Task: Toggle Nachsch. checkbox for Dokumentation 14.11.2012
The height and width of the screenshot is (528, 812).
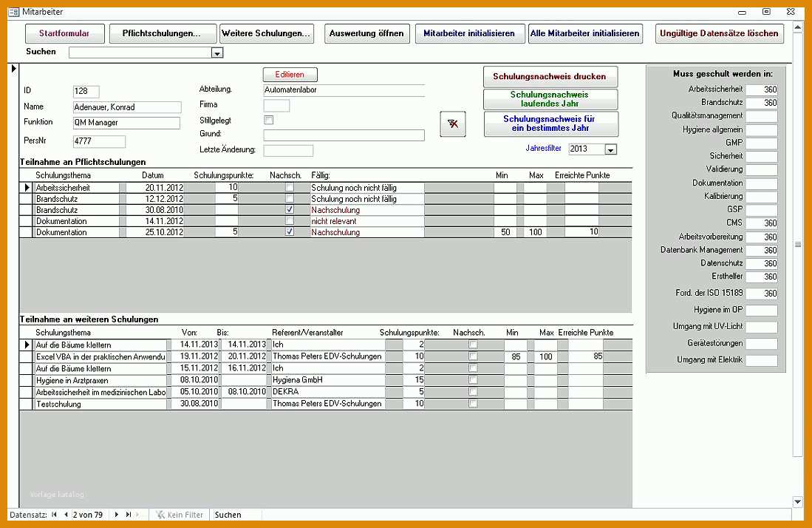Action: pyautogui.click(x=290, y=220)
